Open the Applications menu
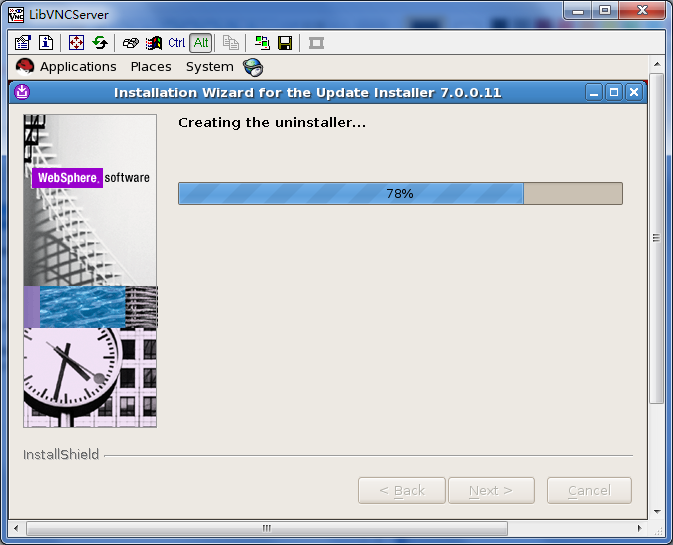This screenshot has height=545, width=673. pyautogui.click(x=78, y=67)
